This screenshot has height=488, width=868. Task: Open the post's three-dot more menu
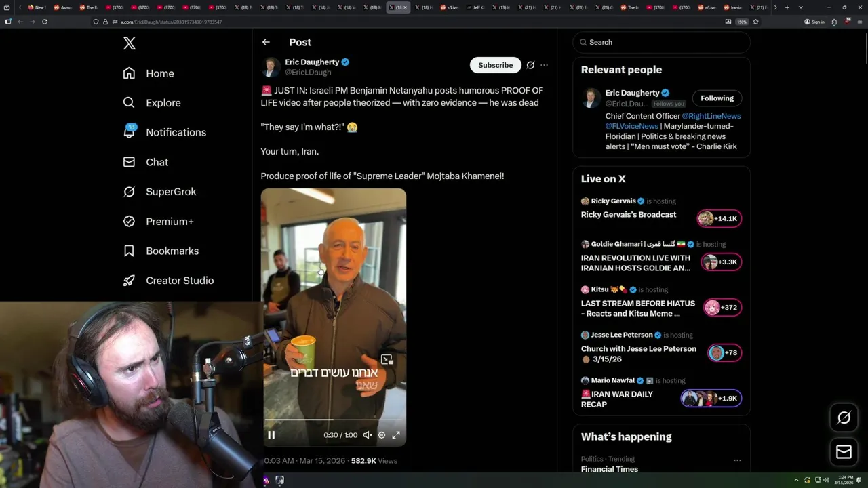(x=544, y=65)
